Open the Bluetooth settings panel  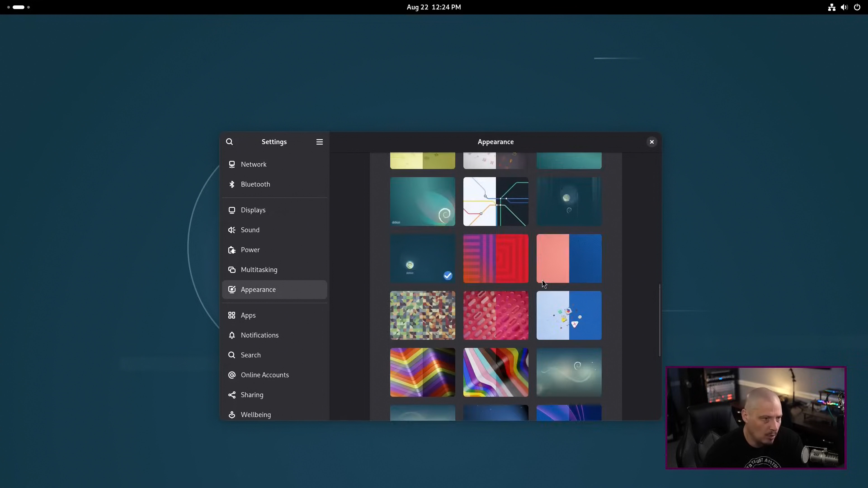click(275, 184)
